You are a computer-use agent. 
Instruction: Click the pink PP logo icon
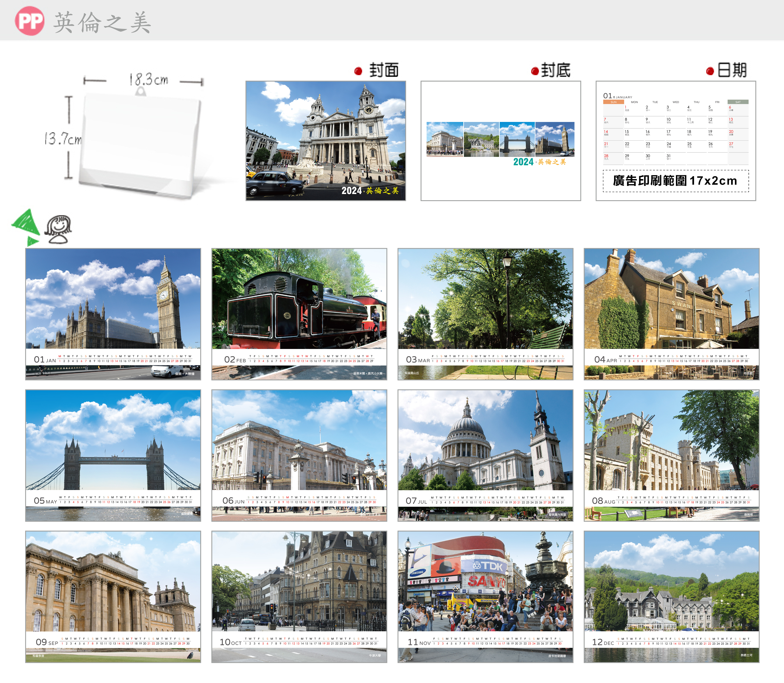click(x=29, y=21)
